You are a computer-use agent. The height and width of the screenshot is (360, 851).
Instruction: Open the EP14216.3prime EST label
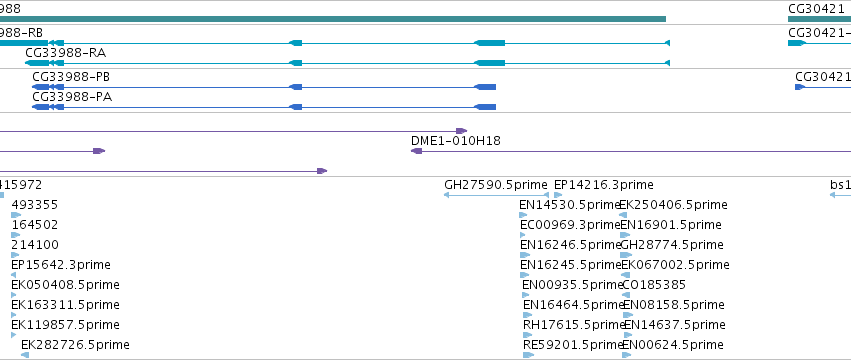[x=604, y=185]
